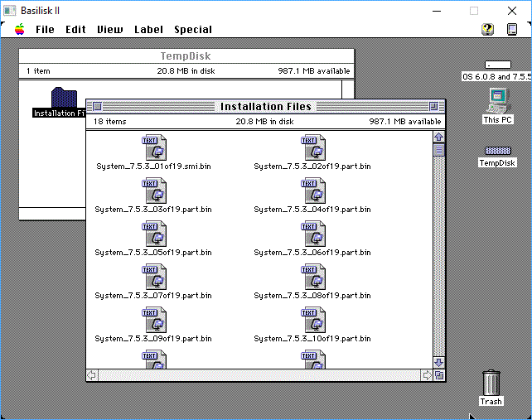Select System_7.5.3_08of19.part.bin file icon
The width and height of the screenshot is (532, 420).
(x=313, y=277)
